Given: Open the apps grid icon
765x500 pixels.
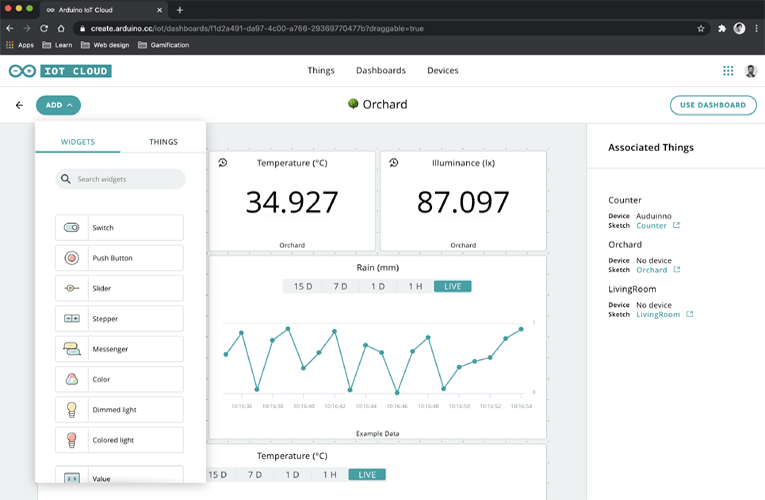Looking at the screenshot, I should pos(728,71).
